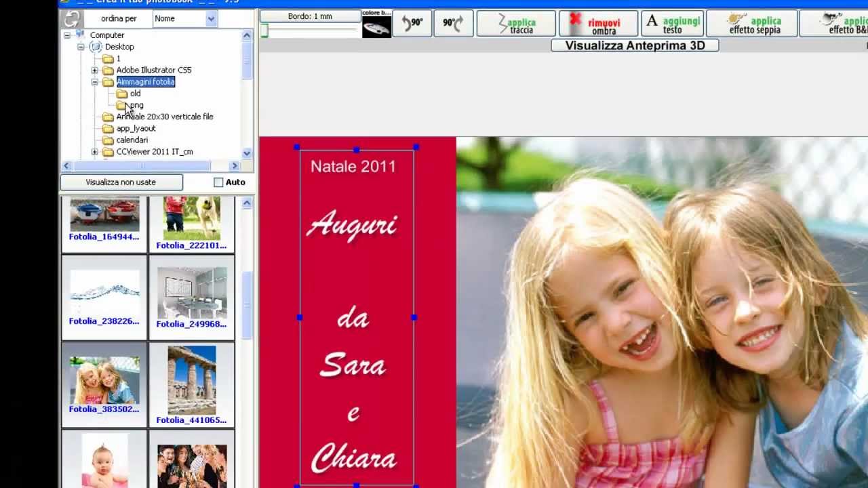Image resolution: width=868 pixels, height=488 pixels.
Task: Select the Fotolia_441065 temple columns thumbnail
Action: coord(191,385)
